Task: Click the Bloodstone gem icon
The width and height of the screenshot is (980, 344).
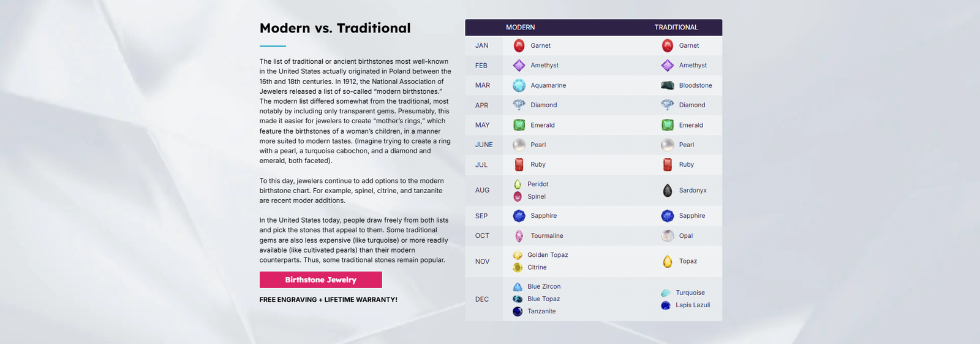Action: point(668,85)
